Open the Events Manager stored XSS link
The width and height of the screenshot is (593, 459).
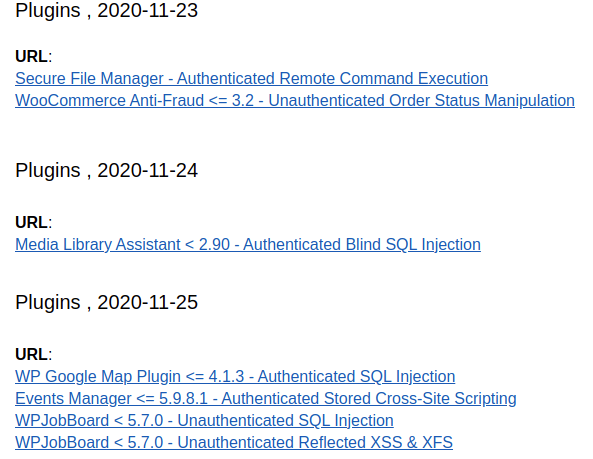click(x=265, y=399)
